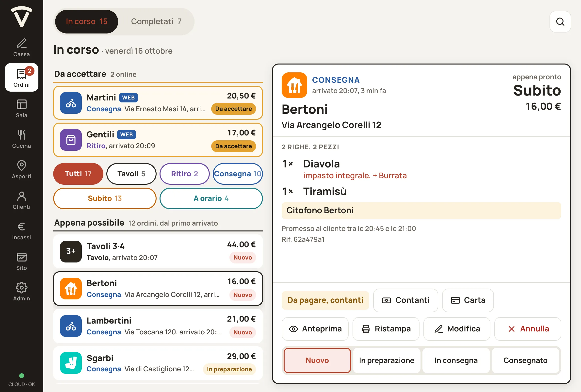Click the WEB tag on Martini order
Viewport: 581px width, 392px height.
click(x=128, y=98)
